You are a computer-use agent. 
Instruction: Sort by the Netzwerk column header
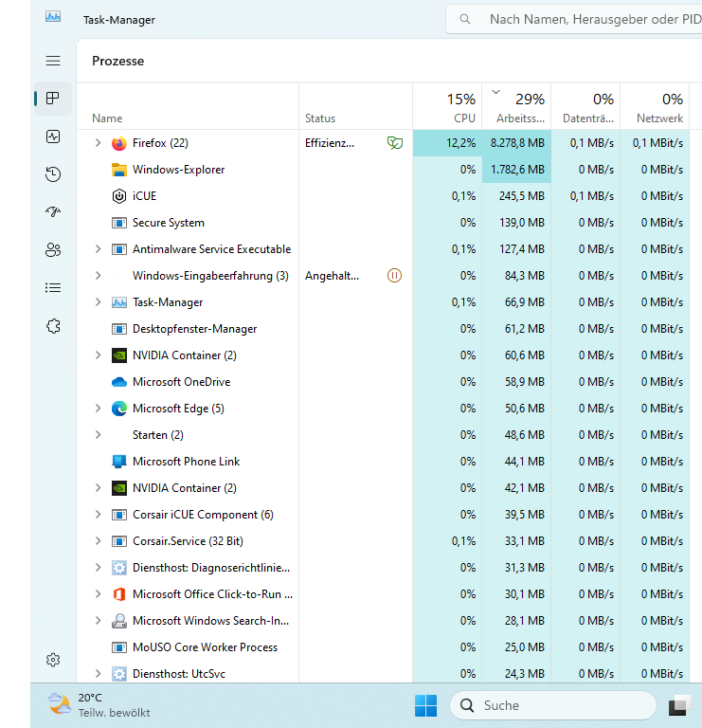point(655,106)
